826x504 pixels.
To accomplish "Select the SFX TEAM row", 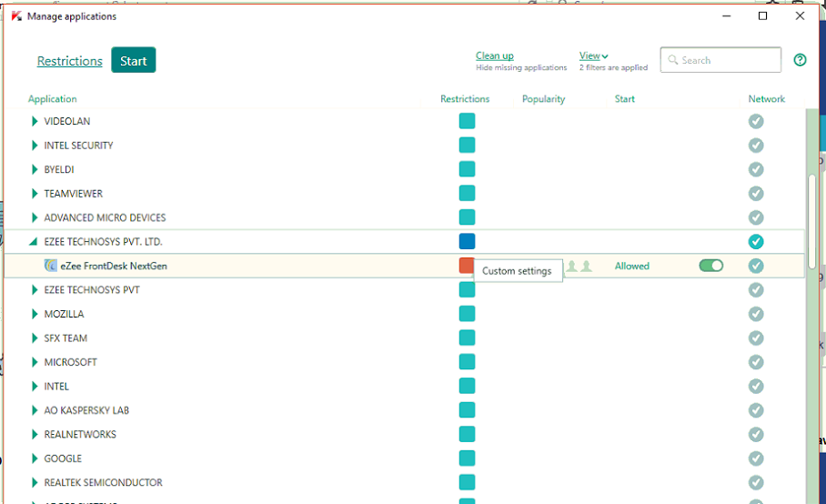I will click(x=404, y=338).
